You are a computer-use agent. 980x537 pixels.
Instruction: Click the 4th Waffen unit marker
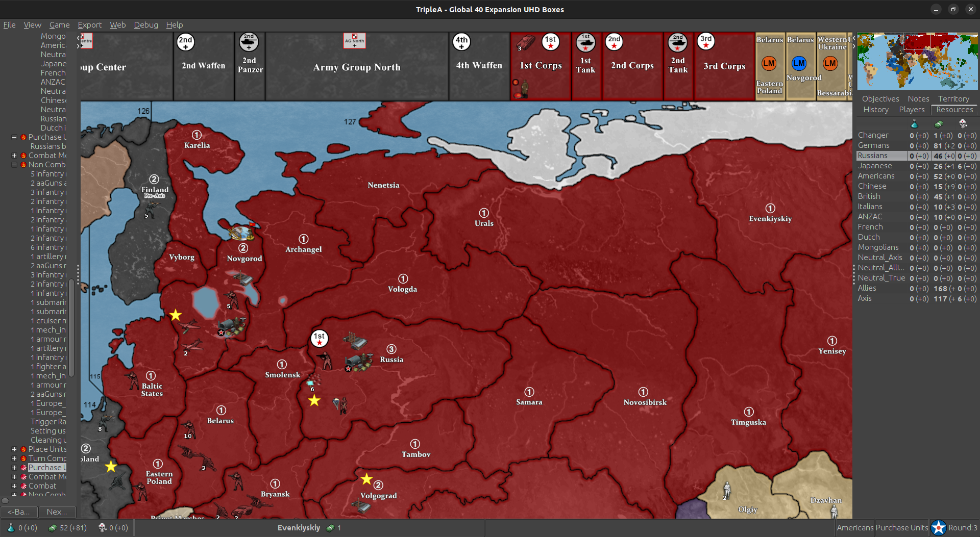coord(461,42)
